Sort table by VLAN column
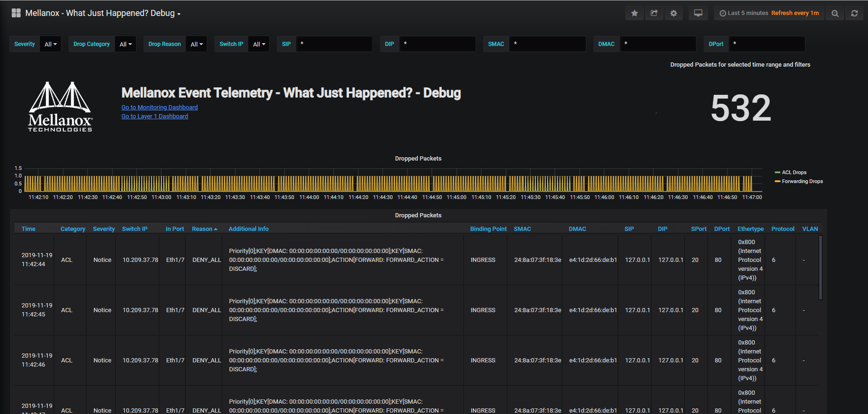The height and width of the screenshot is (414, 868). [x=810, y=229]
